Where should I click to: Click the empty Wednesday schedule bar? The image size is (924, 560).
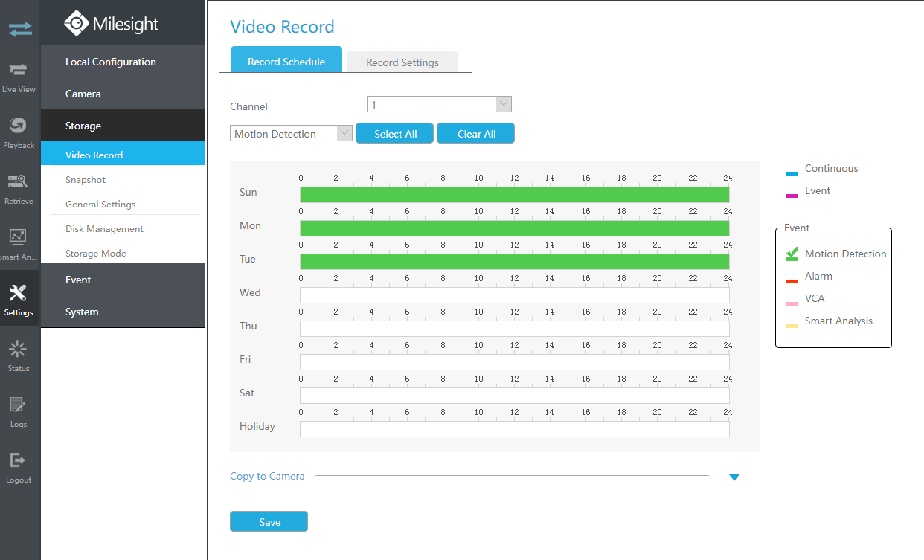(515, 295)
